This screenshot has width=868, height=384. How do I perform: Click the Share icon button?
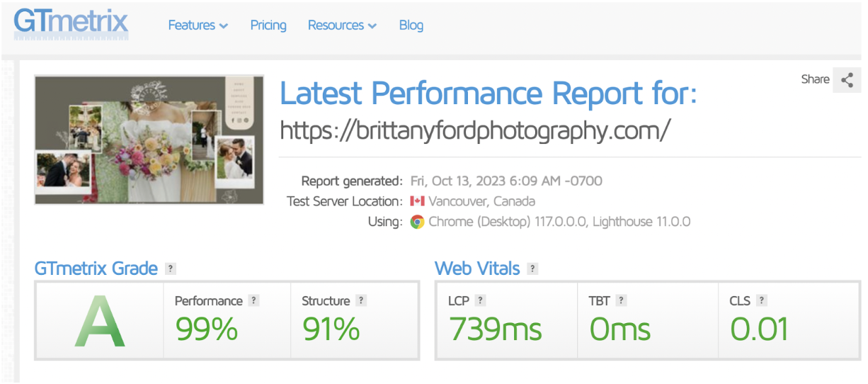(847, 80)
